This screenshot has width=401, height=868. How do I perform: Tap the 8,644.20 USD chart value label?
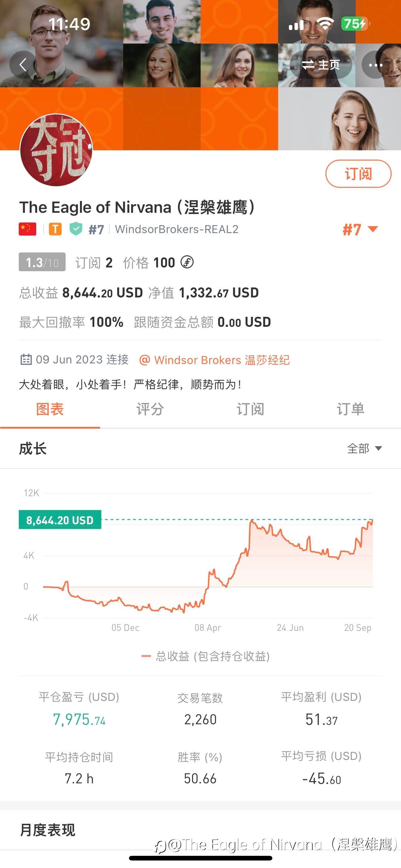pyautogui.click(x=60, y=520)
